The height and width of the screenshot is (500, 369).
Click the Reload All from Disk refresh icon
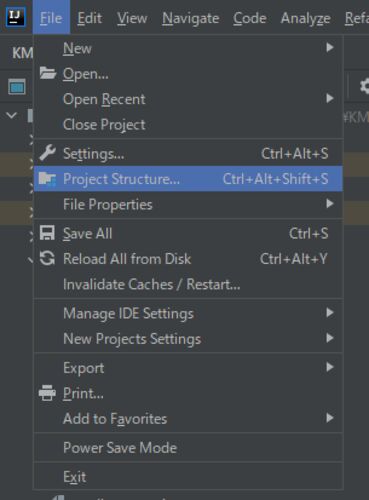[47, 258]
